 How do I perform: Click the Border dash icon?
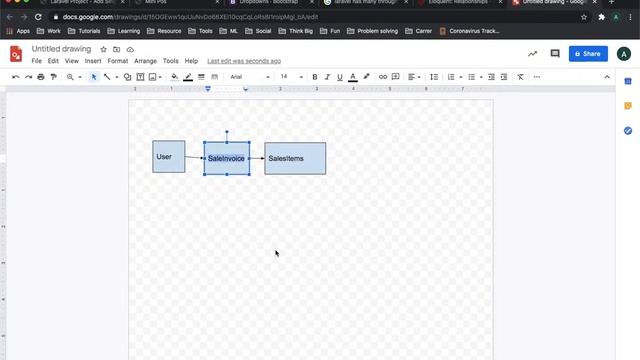point(214,77)
